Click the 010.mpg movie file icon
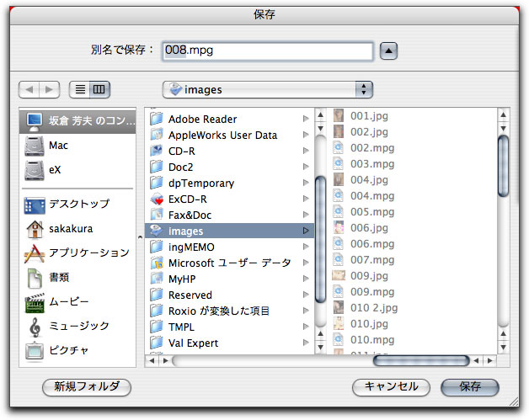 pyautogui.click(x=339, y=339)
